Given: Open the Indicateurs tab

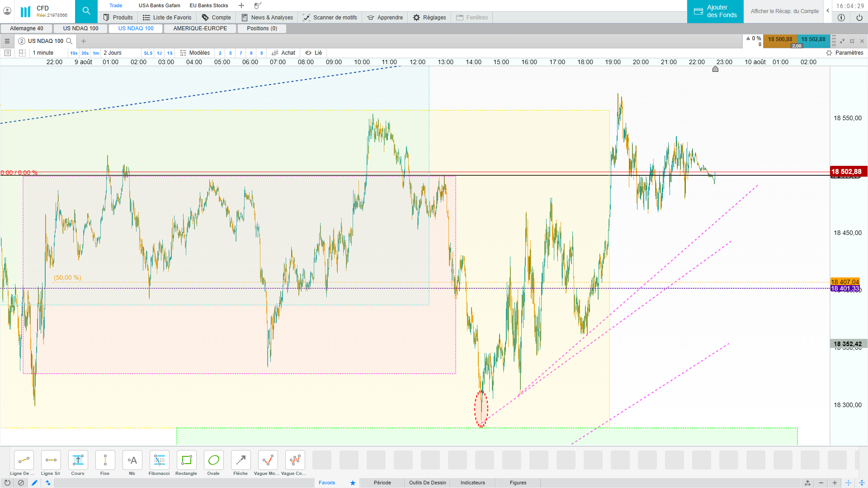Looking at the screenshot, I should coord(472,483).
